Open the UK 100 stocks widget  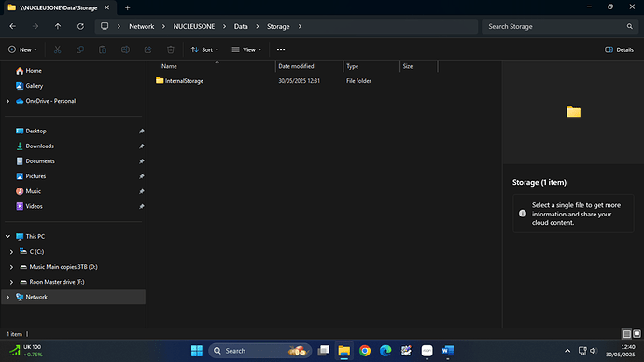pos(25,351)
